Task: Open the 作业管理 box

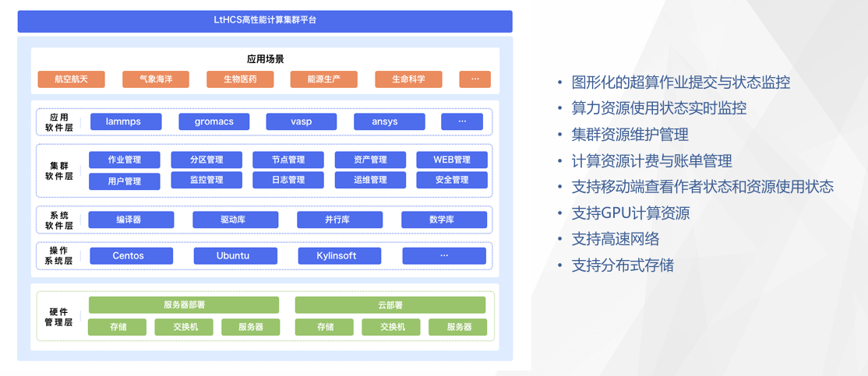Action: (125, 160)
